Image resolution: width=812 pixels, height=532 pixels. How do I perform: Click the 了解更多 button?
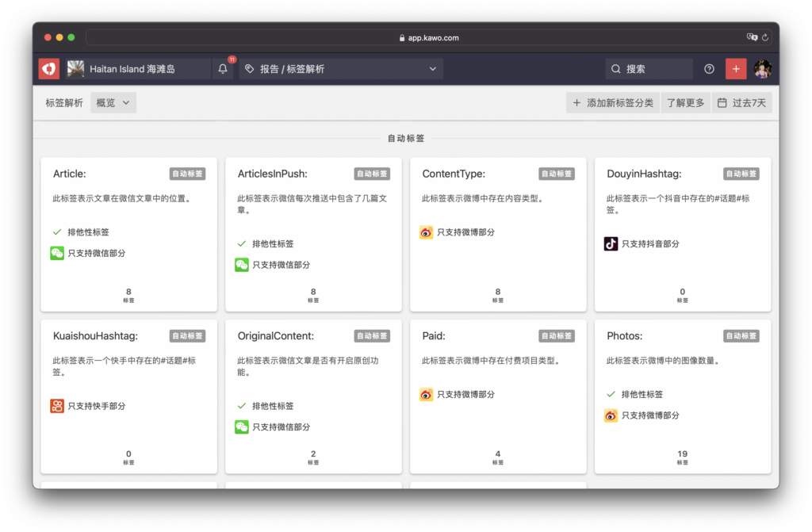(685, 102)
